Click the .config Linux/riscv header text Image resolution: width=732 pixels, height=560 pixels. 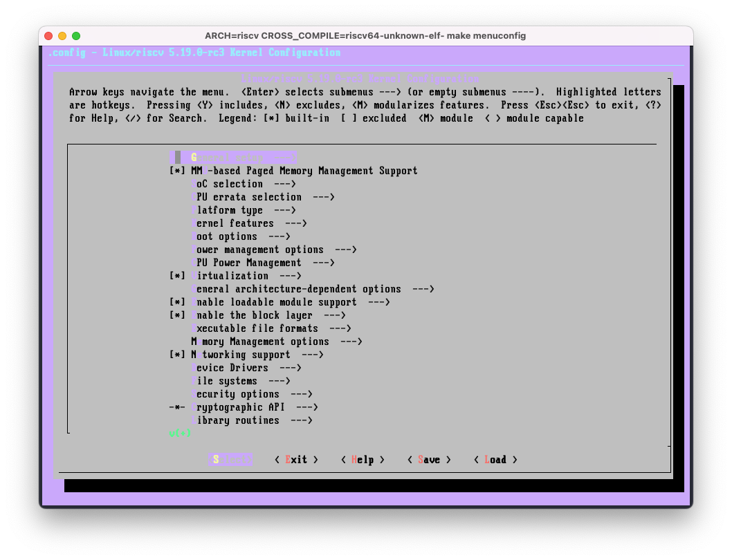194,53
